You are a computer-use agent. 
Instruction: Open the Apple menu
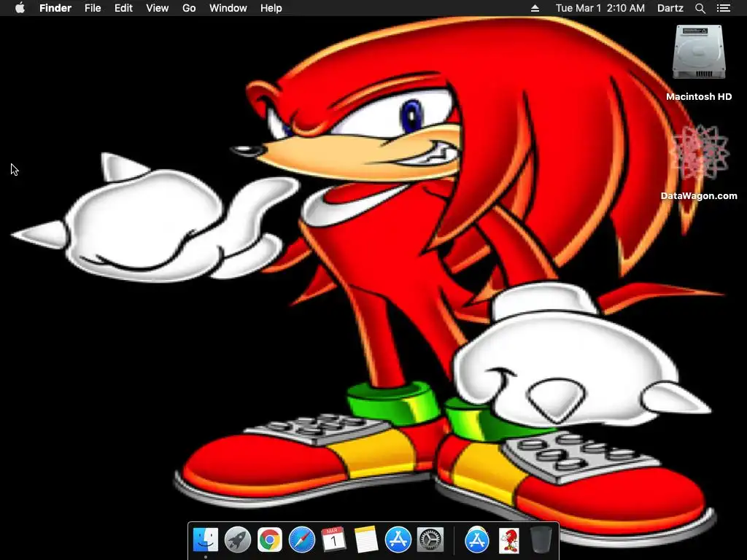click(x=20, y=8)
